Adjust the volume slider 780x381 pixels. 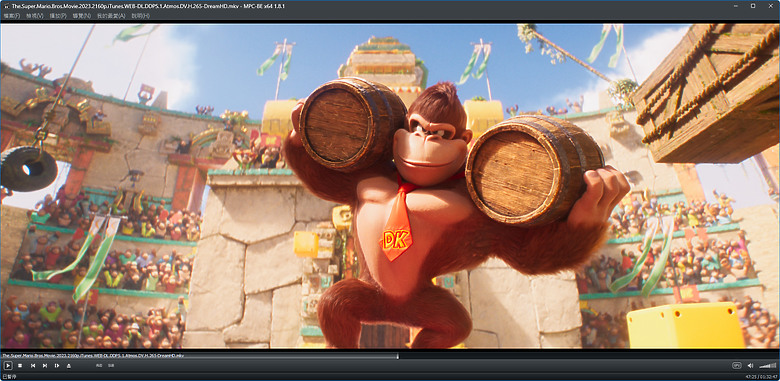768,366
